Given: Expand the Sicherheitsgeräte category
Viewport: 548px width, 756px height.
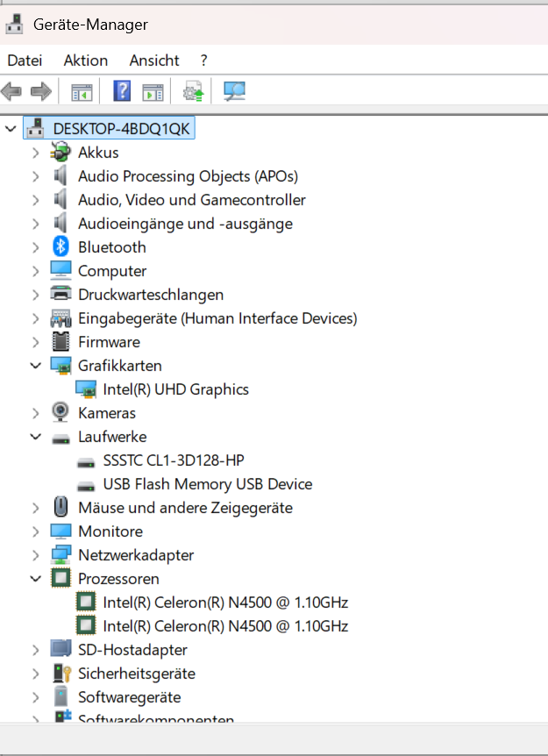Looking at the screenshot, I should click(36, 673).
